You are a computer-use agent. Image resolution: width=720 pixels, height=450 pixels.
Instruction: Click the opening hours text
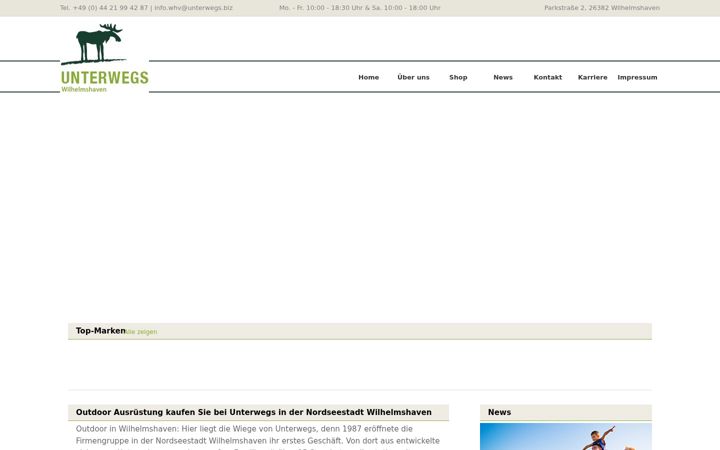tap(360, 8)
